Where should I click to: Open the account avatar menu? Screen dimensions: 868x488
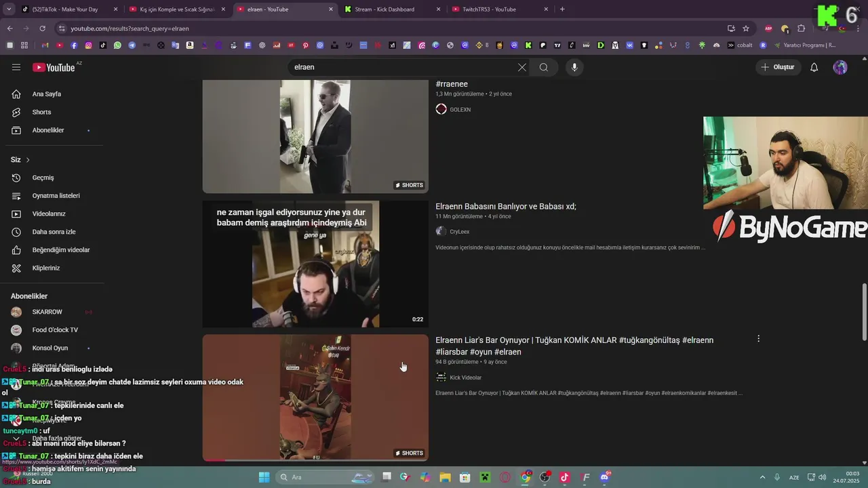[x=840, y=67]
